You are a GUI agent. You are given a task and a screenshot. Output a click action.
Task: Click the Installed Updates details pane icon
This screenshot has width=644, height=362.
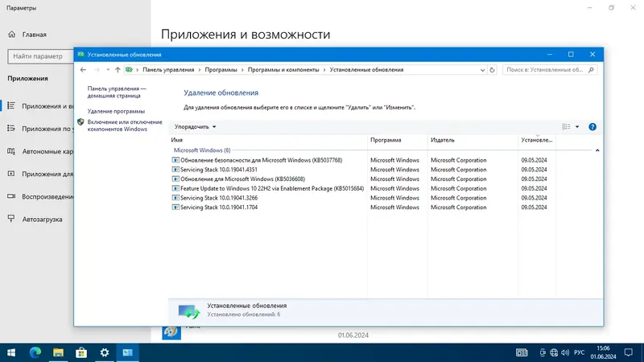[189, 311]
